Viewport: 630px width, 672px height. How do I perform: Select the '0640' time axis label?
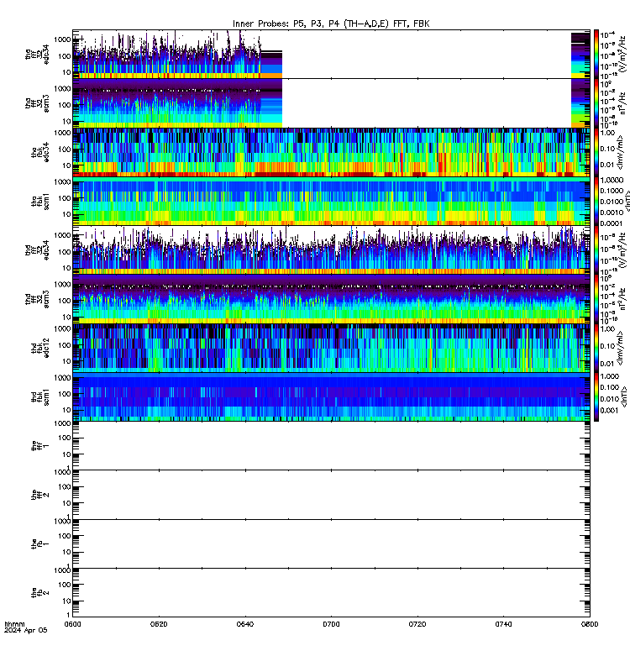[x=245, y=624]
